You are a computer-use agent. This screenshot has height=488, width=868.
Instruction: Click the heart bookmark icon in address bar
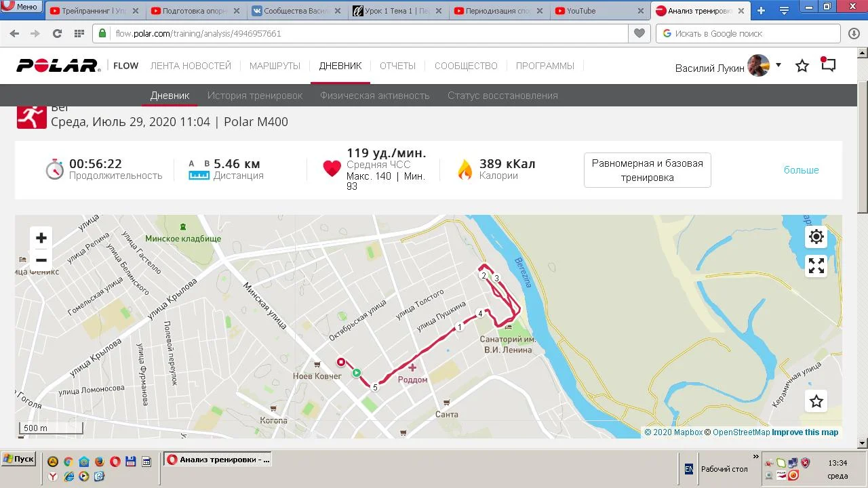pyautogui.click(x=639, y=33)
